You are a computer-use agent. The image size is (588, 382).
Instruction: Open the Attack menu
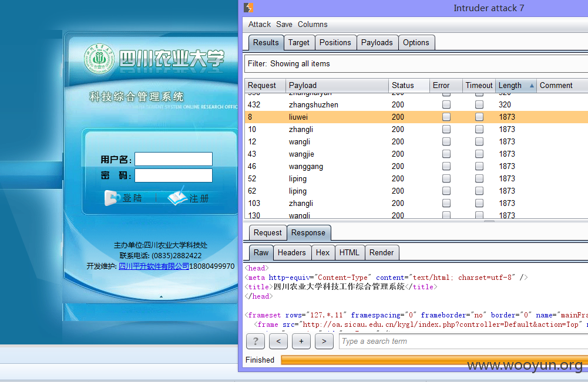click(259, 24)
